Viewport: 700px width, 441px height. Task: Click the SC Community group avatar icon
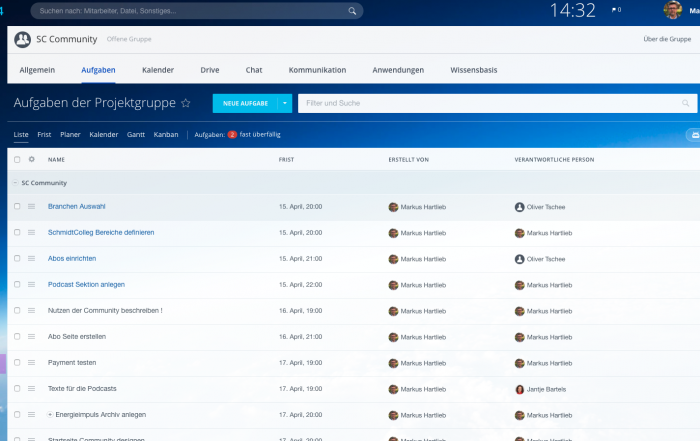pyautogui.click(x=23, y=40)
